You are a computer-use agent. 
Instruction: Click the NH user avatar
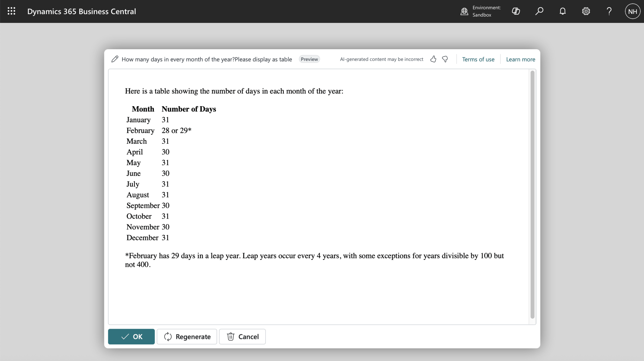coord(632,11)
